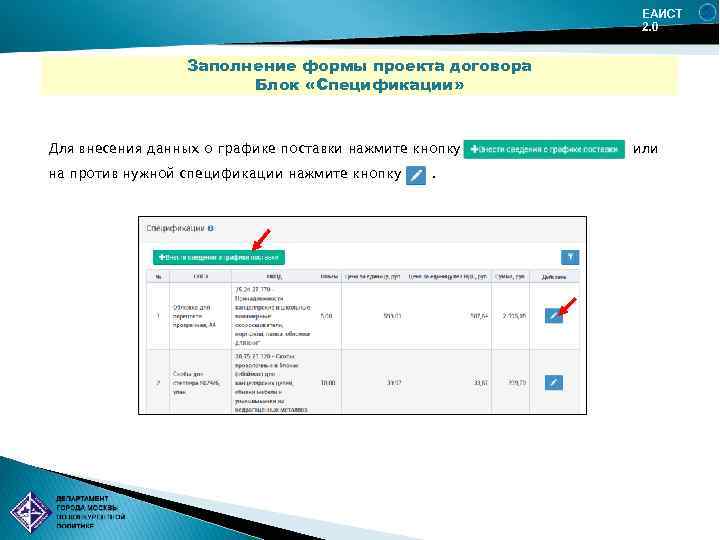Click the pencil edit icon in specification row 1
The width and height of the screenshot is (720, 540).
(x=553, y=316)
